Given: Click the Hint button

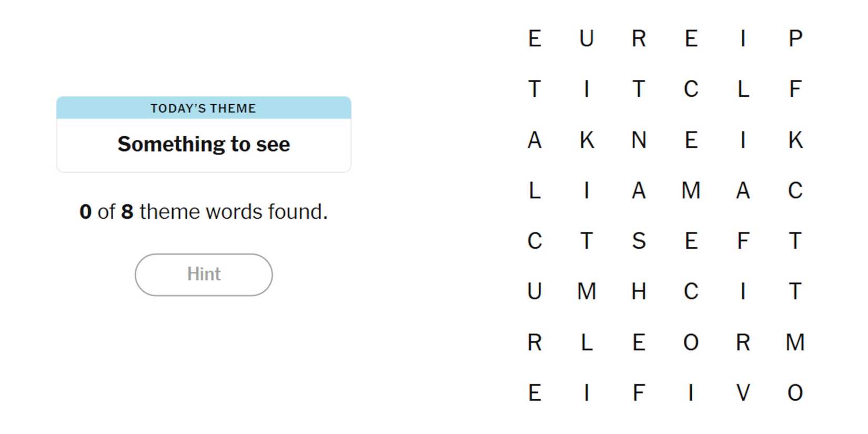Looking at the screenshot, I should pyautogui.click(x=204, y=275).
